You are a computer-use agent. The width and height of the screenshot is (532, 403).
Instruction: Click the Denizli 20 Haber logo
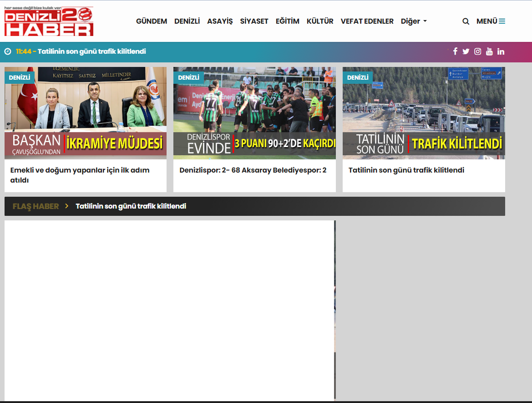49,21
